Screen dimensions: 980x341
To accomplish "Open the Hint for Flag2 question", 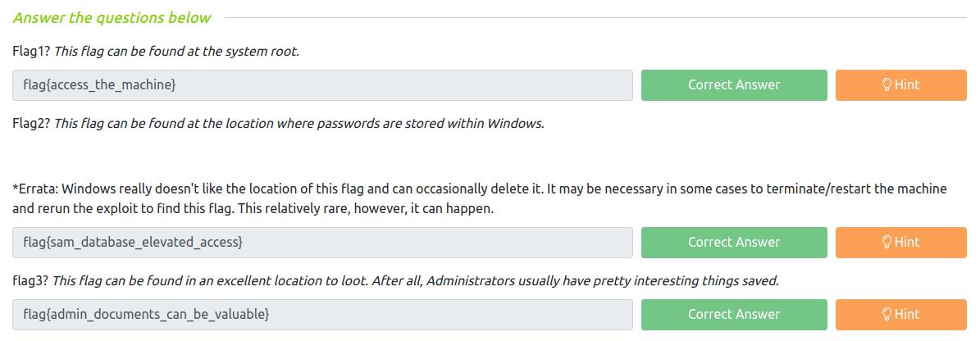I will click(x=900, y=243).
